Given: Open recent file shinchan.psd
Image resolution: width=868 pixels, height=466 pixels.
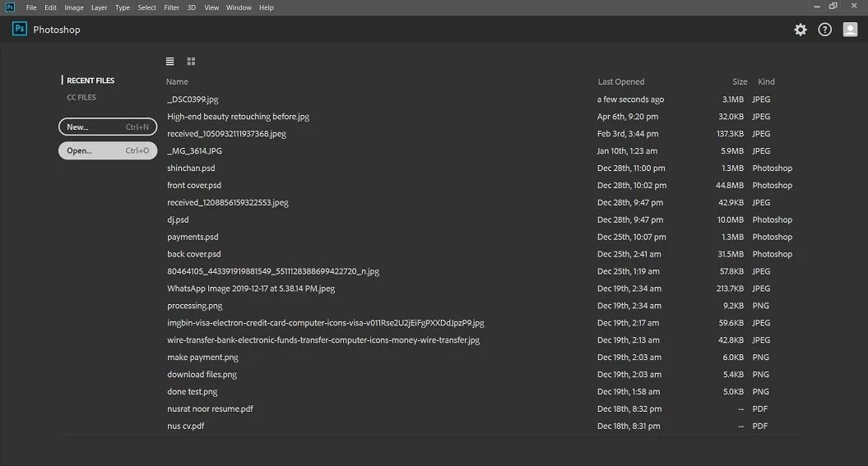Looking at the screenshot, I should coord(191,168).
